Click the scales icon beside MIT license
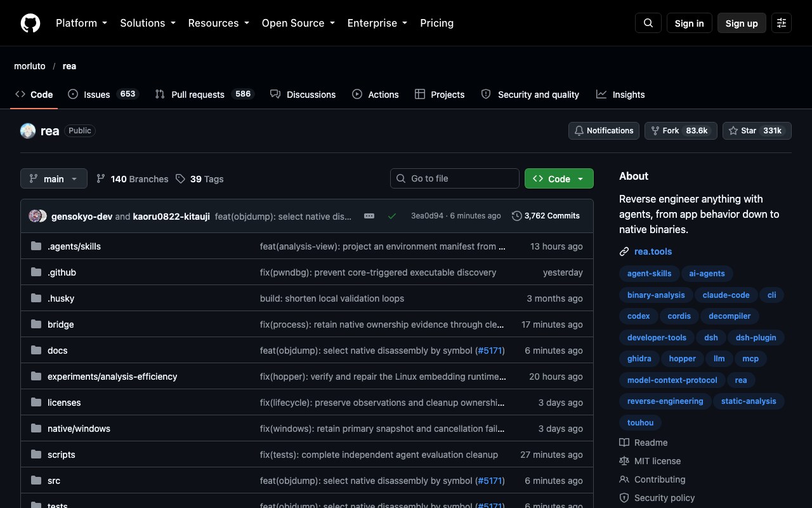 click(x=624, y=461)
